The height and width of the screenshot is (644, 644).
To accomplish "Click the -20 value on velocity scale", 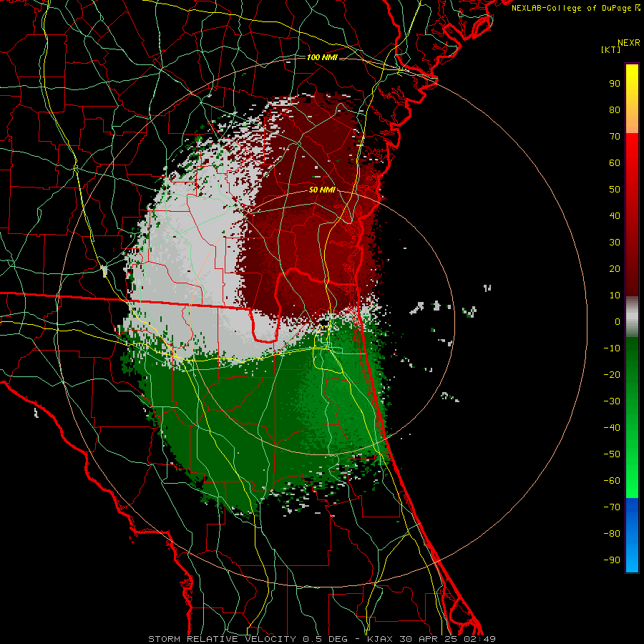I will click(x=612, y=375).
